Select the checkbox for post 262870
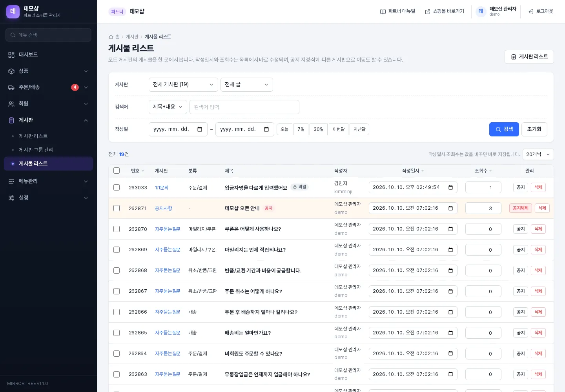 pos(117,229)
